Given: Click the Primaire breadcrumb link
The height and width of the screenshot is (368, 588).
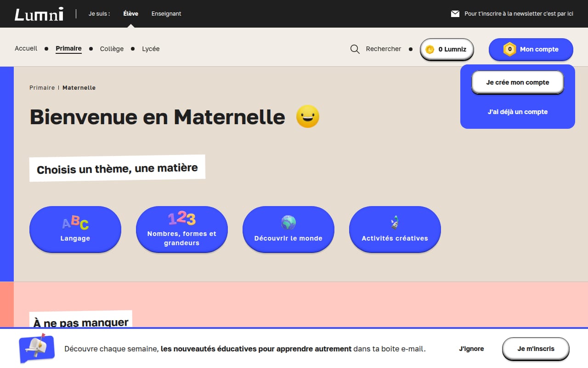Looking at the screenshot, I should (x=42, y=87).
